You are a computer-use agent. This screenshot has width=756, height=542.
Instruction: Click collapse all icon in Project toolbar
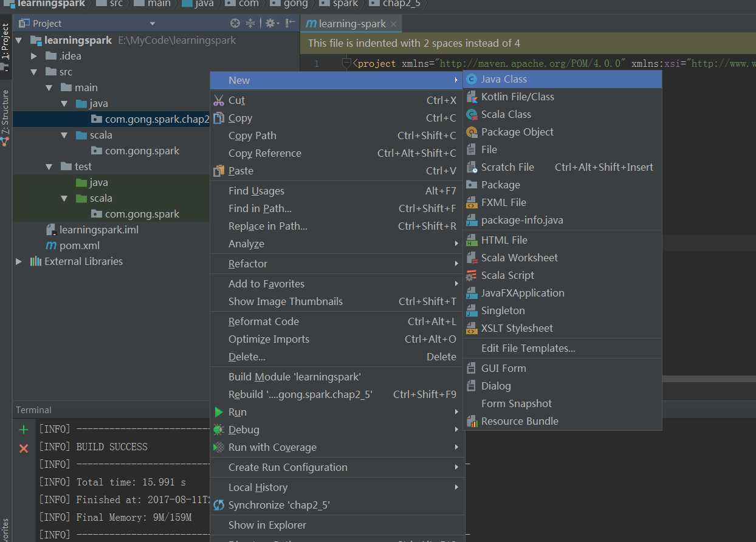click(x=250, y=23)
